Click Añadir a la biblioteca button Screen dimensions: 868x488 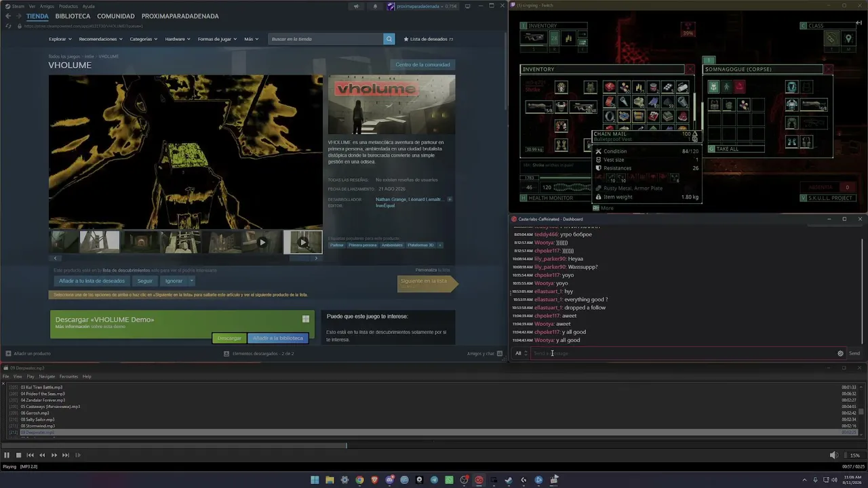tap(278, 338)
